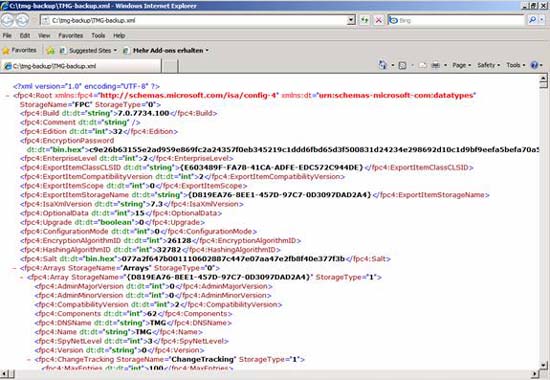The height and width of the screenshot is (380, 550).
Task: Click the browser Forward button
Action: 22,20
